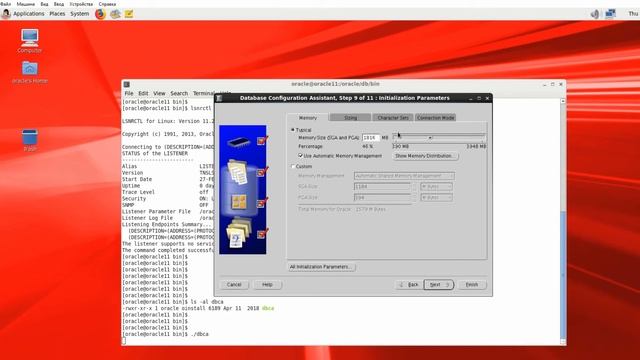Select the Trash desktop icon
Viewport: 640px width, 360px height.
click(30, 140)
